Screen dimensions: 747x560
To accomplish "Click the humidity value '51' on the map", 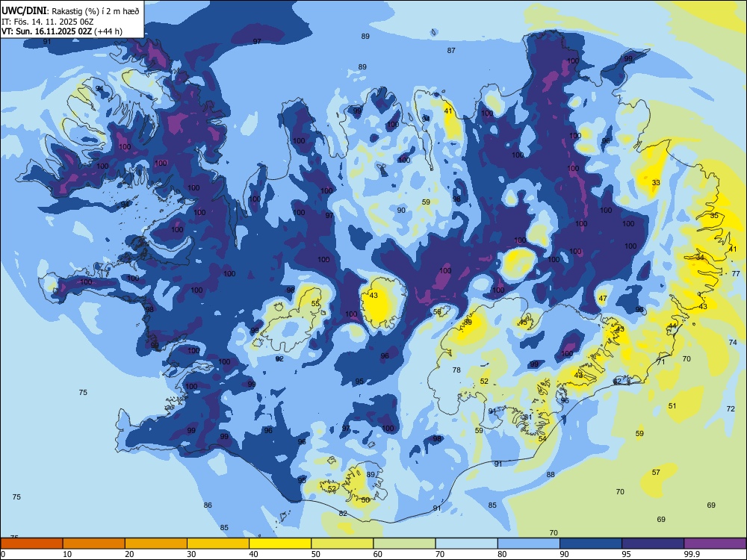I will click(672, 406).
